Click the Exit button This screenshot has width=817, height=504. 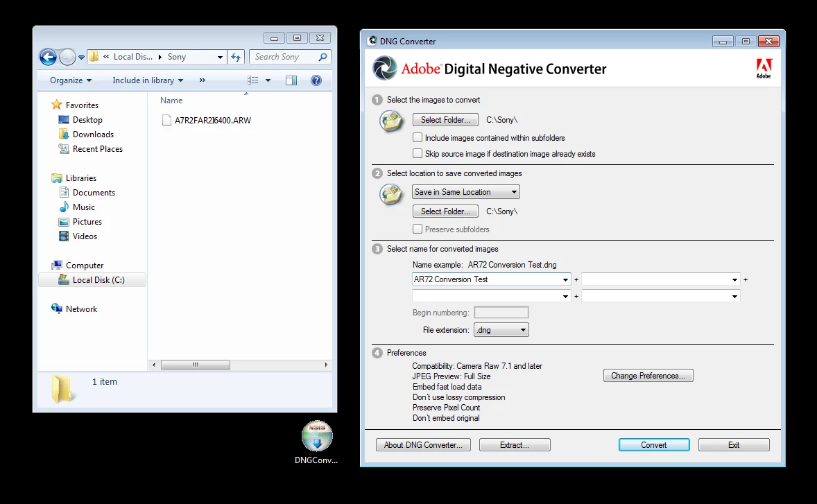[x=734, y=444]
